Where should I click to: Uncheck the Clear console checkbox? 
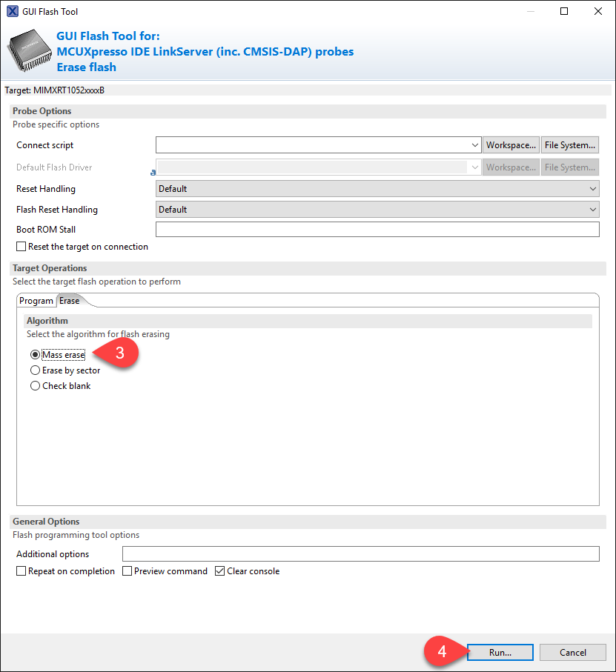tap(220, 571)
